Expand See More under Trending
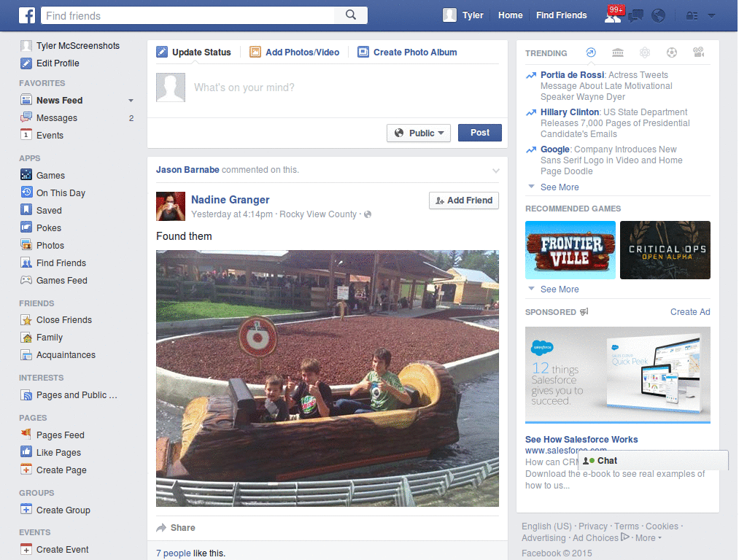The width and height of the screenshot is (747, 560). 560,187
